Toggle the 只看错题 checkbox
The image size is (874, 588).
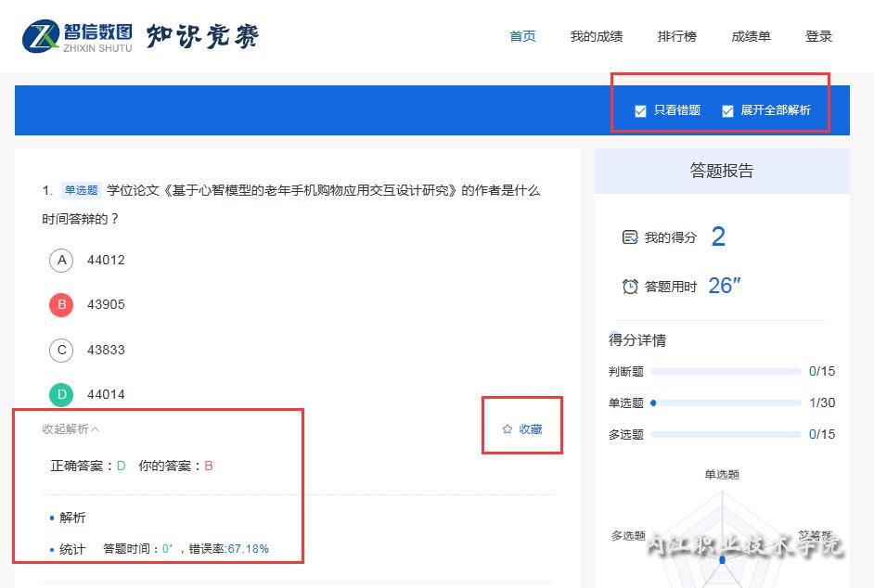[x=640, y=111]
